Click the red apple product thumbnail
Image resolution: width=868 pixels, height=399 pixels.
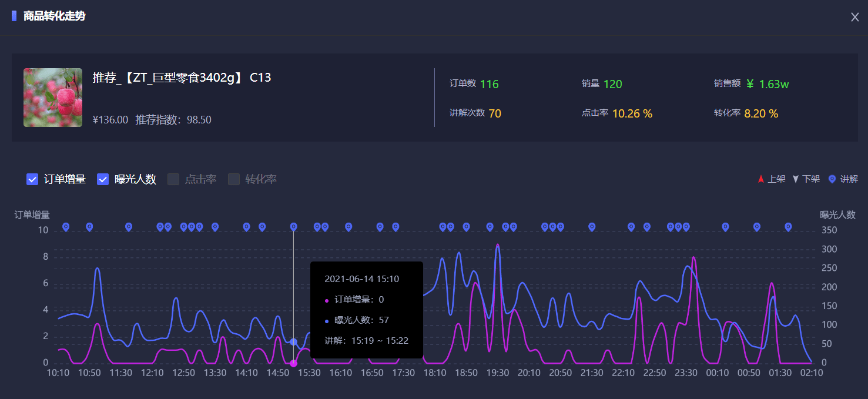(x=53, y=98)
